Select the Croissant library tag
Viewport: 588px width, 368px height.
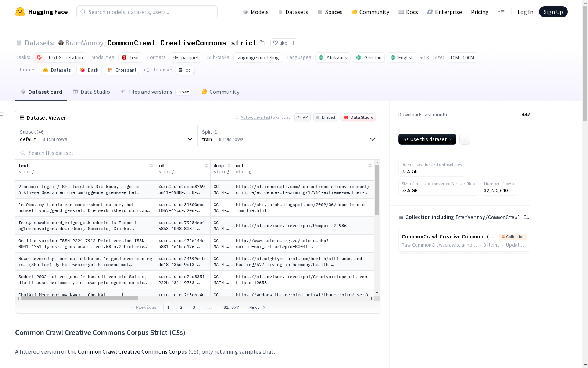tap(122, 70)
